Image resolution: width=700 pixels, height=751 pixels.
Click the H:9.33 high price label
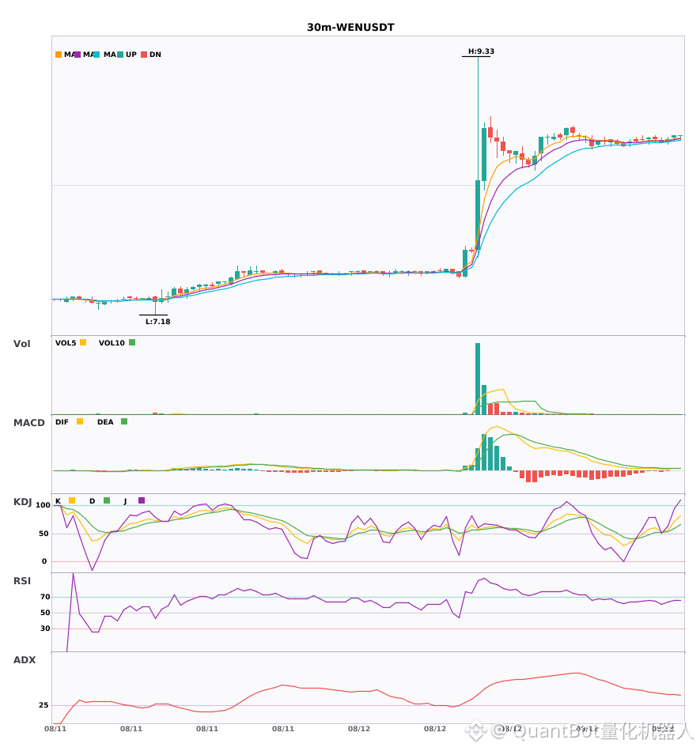tap(481, 51)
